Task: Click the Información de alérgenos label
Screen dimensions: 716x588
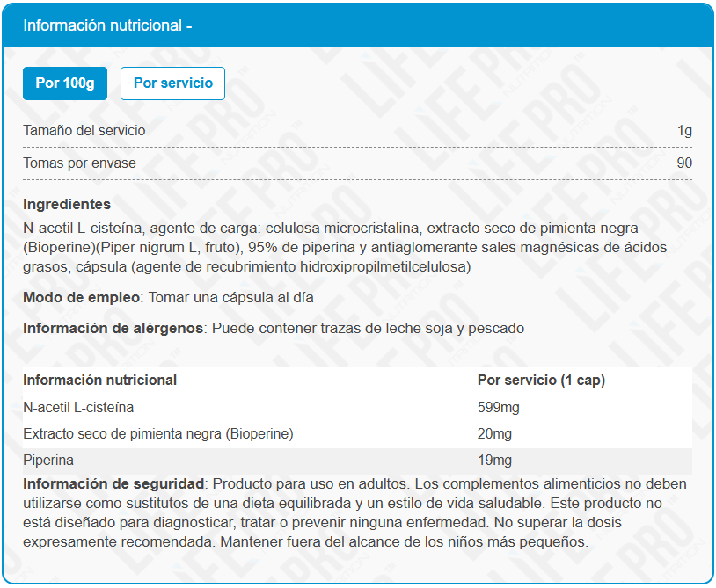Action: 113,328
